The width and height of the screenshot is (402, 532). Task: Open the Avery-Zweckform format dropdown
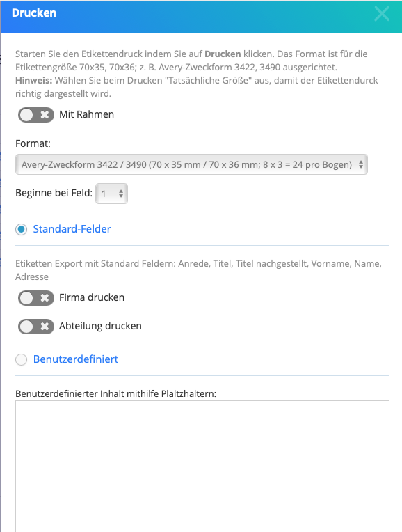[x=191, y=164]
